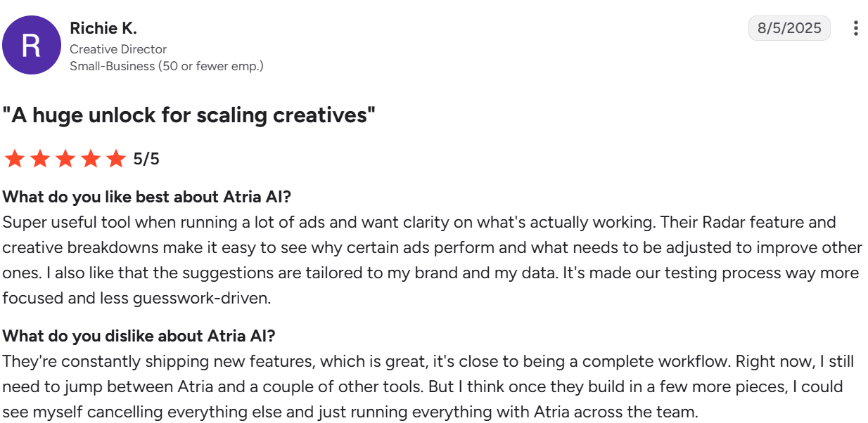Viewport: 868px width, 423px height.
Task: Select the second rating star
Action: click(40, 159)
